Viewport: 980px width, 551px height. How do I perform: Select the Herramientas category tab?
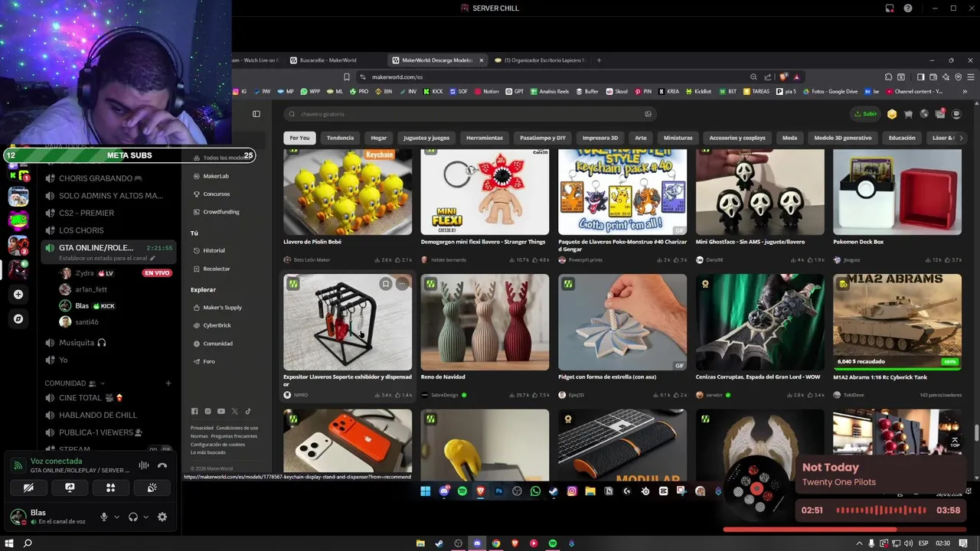click(485, 138)
